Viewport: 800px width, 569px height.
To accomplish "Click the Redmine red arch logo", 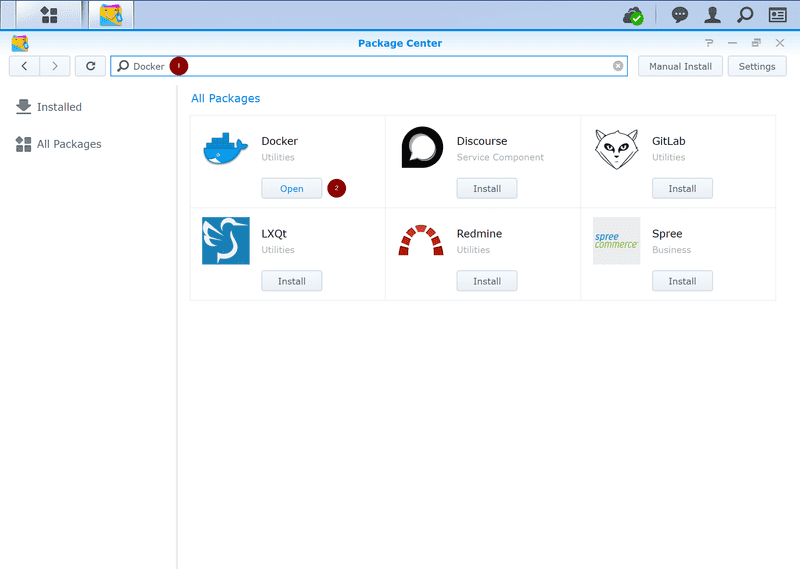I will pyautogui.click(x=421, y=240).
